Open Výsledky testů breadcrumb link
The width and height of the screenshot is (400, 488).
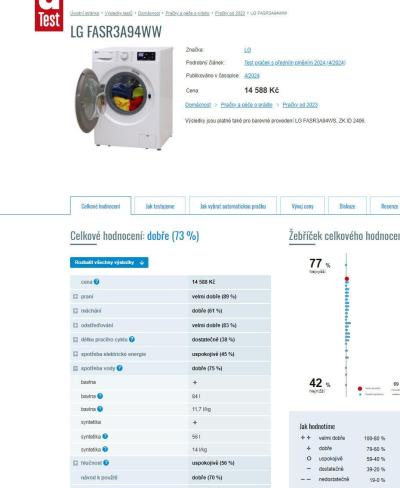point(119,13)
